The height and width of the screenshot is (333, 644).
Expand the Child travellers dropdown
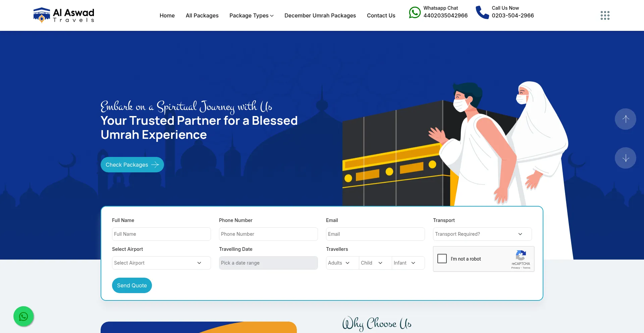click(375, 263)
